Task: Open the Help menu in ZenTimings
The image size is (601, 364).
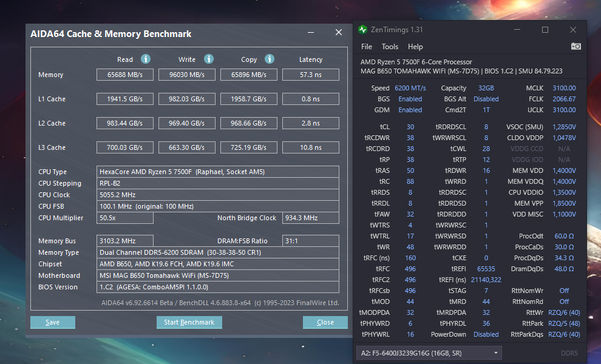Action: pyautogui.click(x=415, y=46)
